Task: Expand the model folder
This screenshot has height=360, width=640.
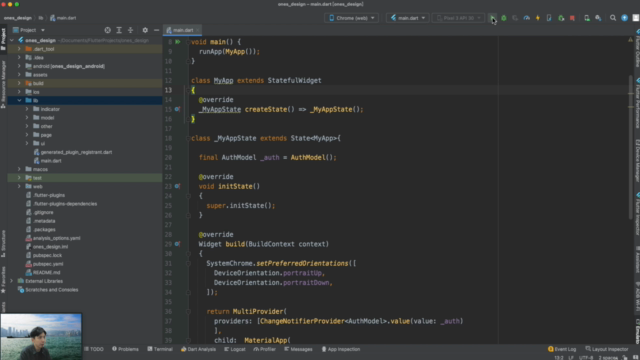Action: (27, 118)
